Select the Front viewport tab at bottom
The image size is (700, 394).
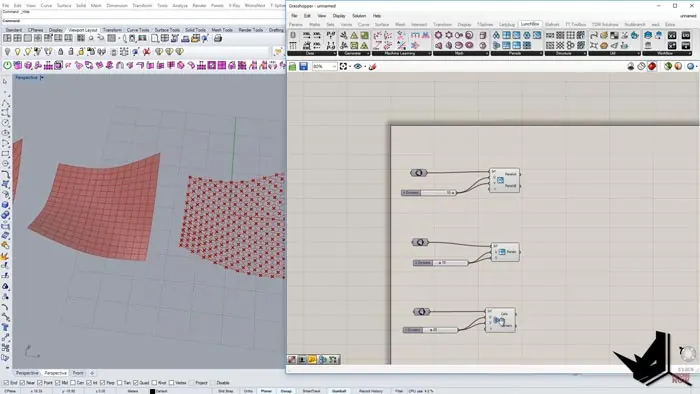tap(78, 373)
